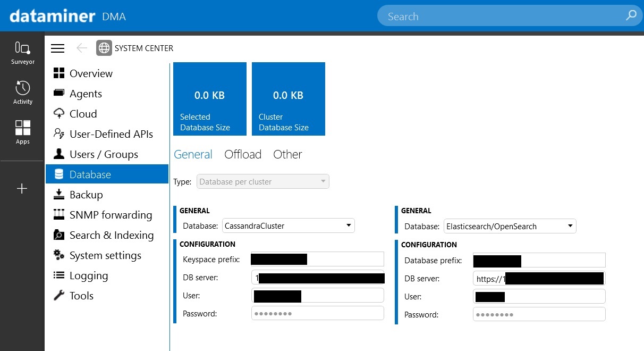
Task: Go back with the left arrow
Action: (x=81, y=48)
